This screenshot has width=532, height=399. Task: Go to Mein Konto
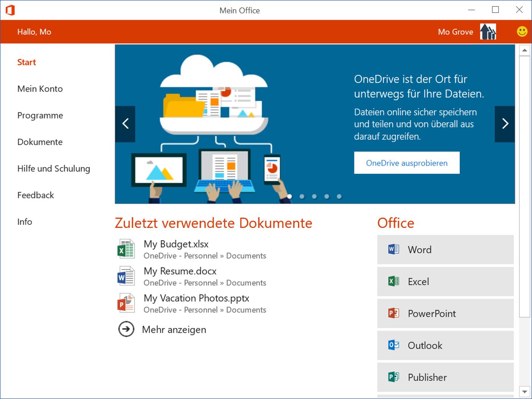tap(40, 89)
